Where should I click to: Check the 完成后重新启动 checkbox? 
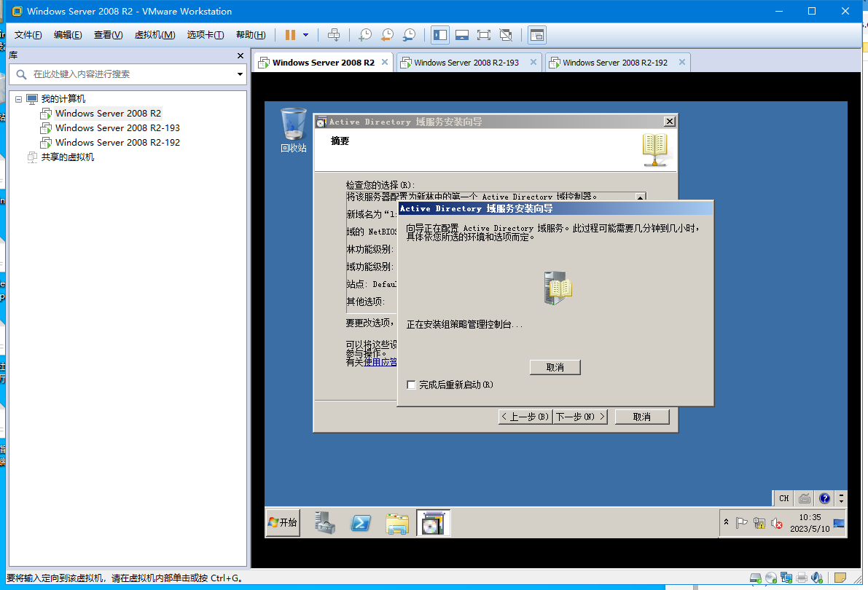(x=411, y=385)
